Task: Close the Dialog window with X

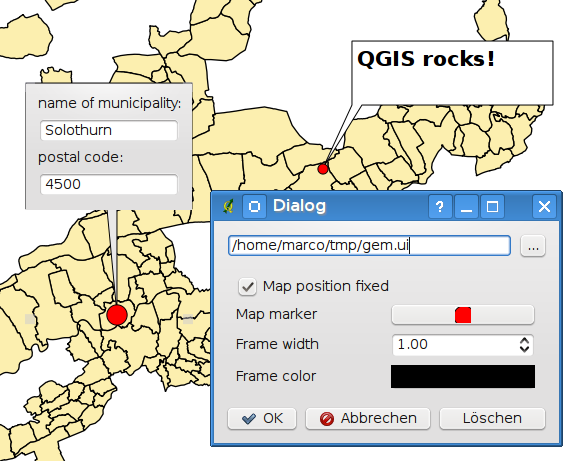Action: click(x=544, y=206)
